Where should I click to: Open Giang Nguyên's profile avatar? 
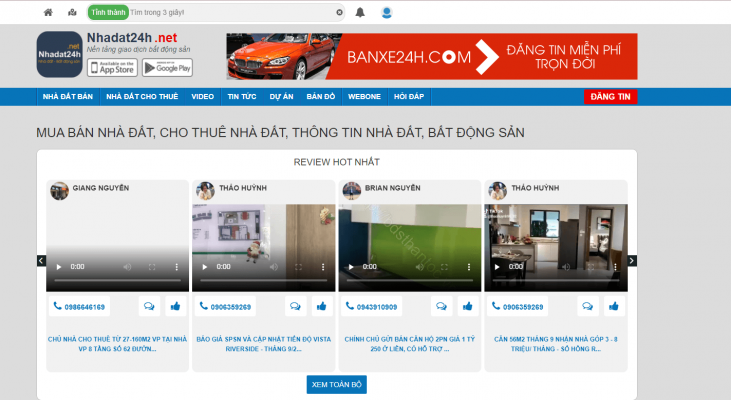click(60, 191)
